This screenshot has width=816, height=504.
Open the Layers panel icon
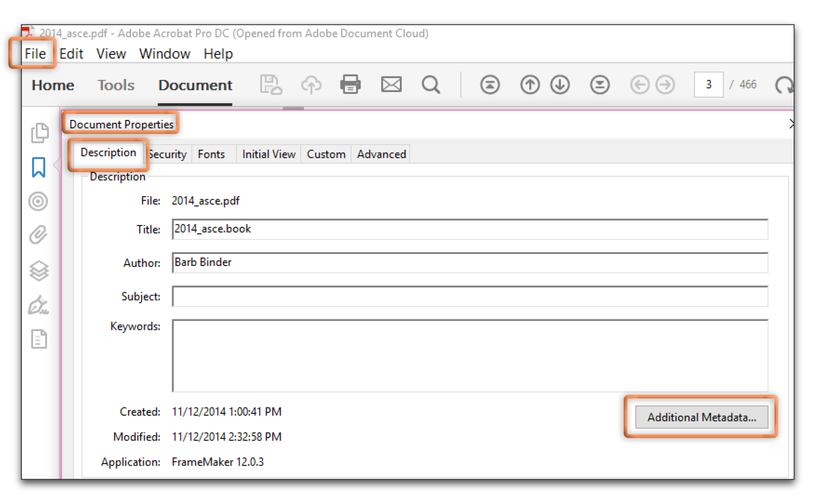tap(39, 271)
